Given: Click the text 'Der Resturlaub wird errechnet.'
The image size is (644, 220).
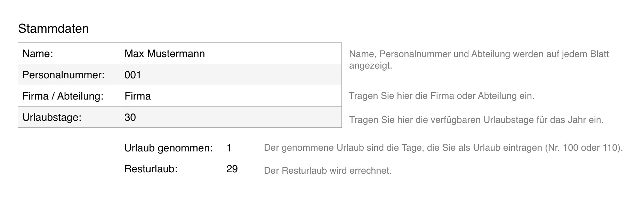Looking at the screenshot, I should point(328,171).
